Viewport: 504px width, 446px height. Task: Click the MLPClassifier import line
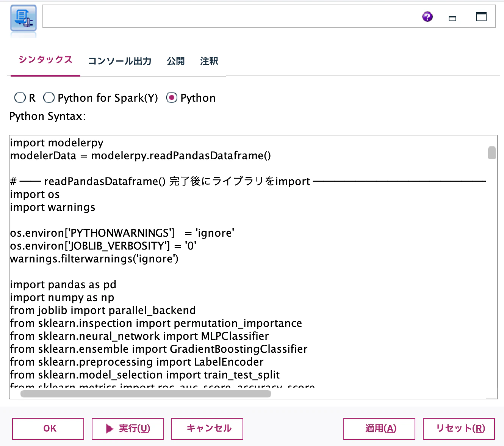pos(139,336)
